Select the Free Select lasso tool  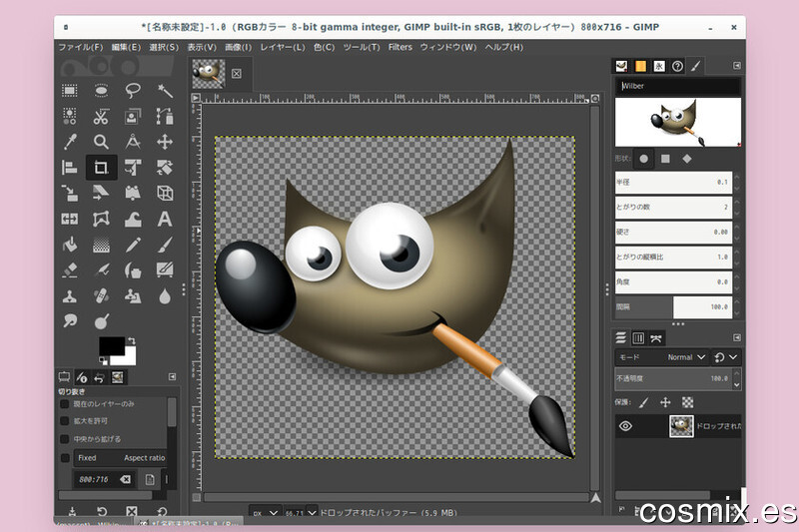tap(133, 91)
